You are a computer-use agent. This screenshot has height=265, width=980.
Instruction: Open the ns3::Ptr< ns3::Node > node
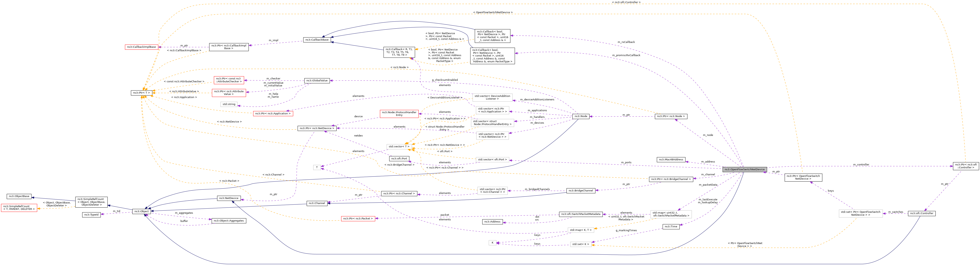pos(671,116)
